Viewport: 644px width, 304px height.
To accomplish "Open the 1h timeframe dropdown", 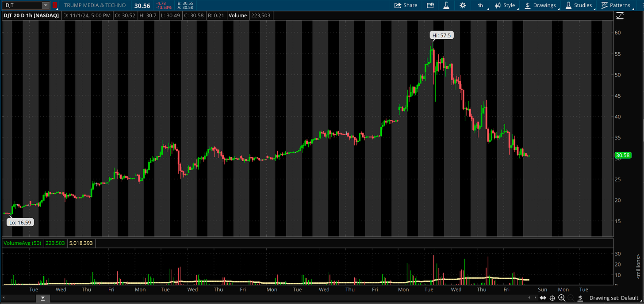I will click(480, 5).
